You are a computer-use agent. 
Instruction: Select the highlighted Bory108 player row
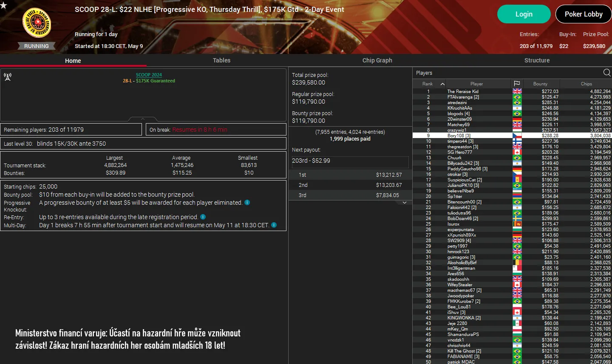476,135
